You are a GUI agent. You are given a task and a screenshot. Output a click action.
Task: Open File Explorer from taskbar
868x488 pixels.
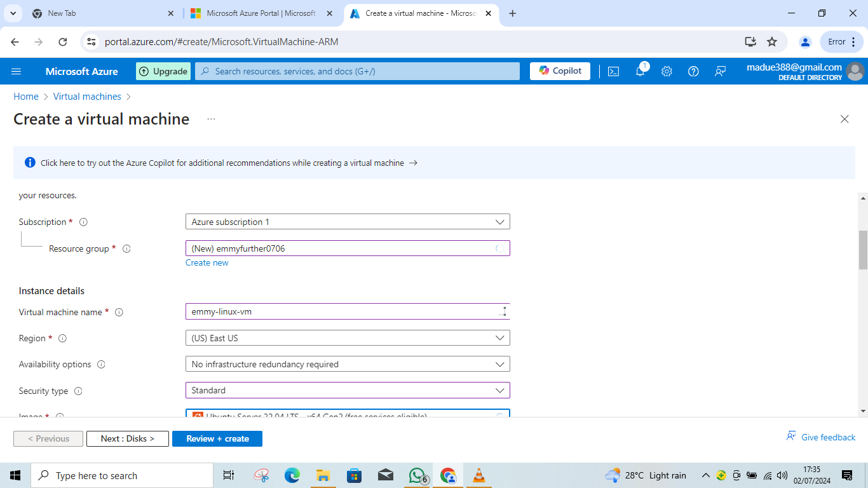pos(323,475)
